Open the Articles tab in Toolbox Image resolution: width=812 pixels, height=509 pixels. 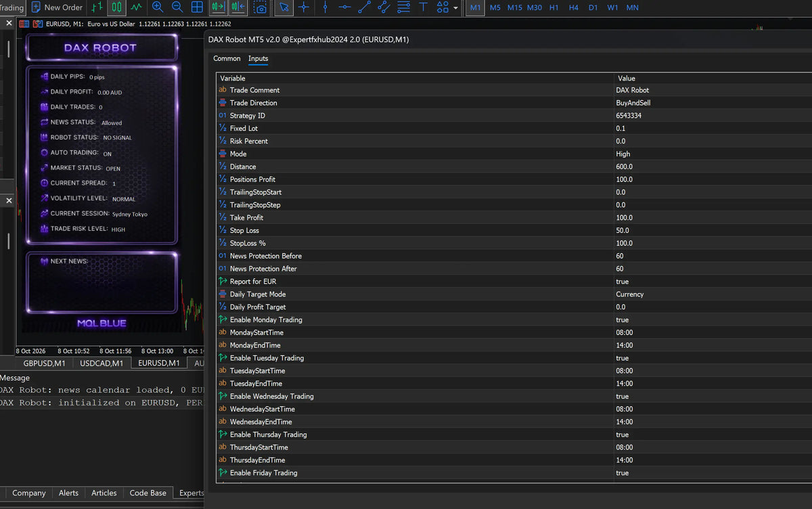tap(104, 493)
